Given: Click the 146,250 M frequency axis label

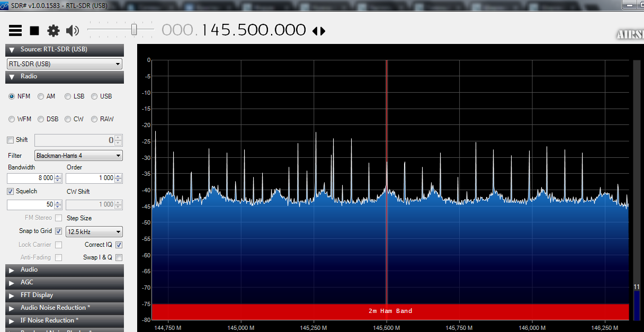Looking at the screenshot, I should [604, 327].
